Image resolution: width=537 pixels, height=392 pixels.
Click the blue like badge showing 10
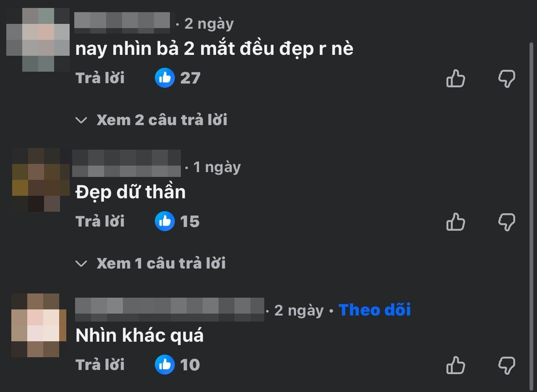point(164,365)
